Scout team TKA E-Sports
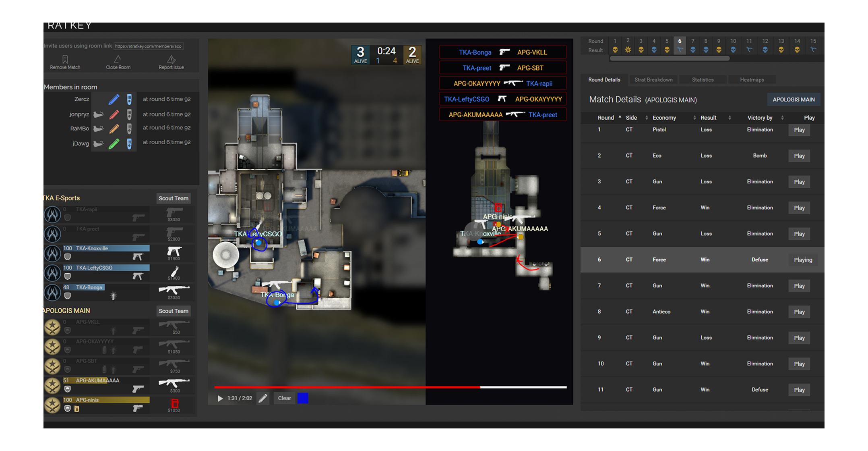Screen dimensions: 868x451 [173, 198]
